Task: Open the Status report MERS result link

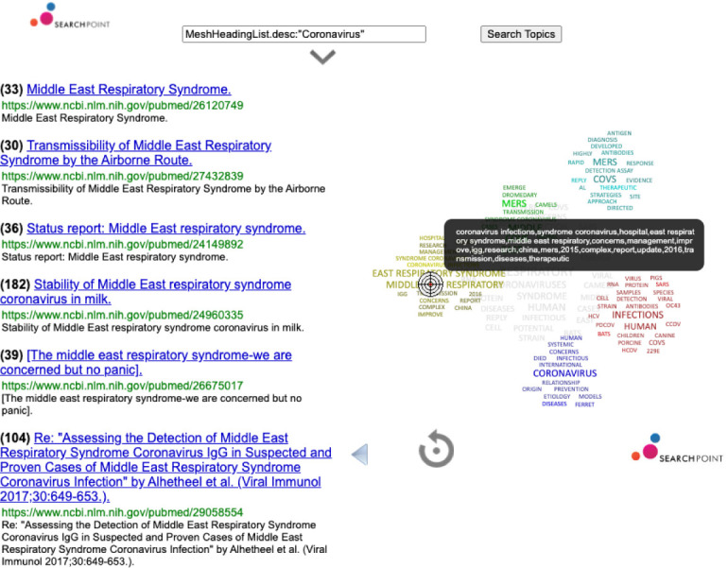Action: (x=165, y=229)
